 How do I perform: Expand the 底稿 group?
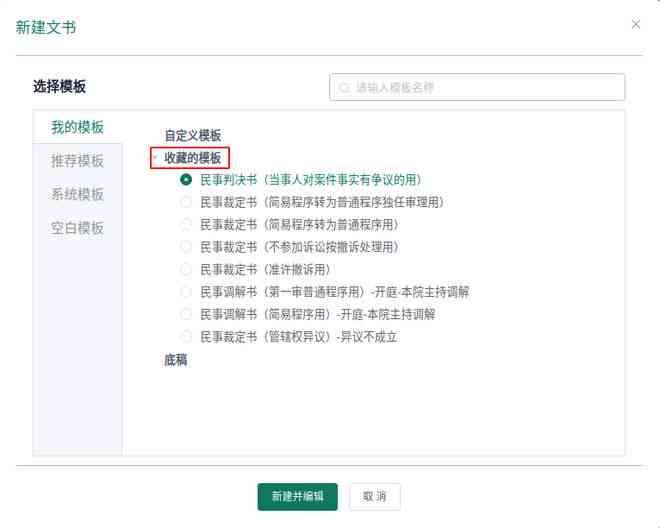tap(176, 360)
